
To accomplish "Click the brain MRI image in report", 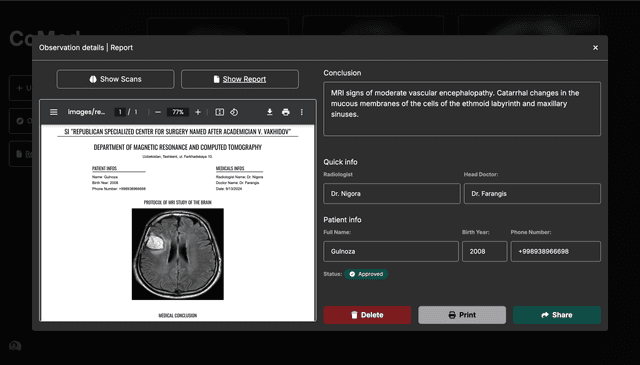I will 178,254.
